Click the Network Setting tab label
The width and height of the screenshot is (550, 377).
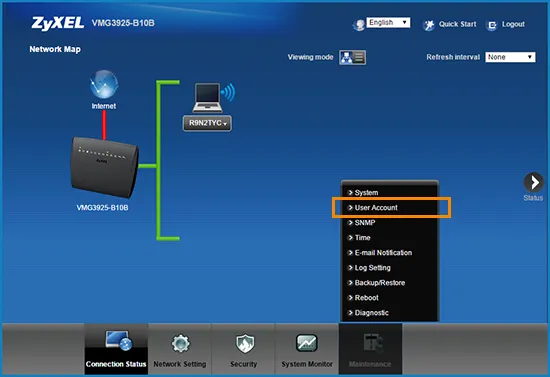(180, 364)
